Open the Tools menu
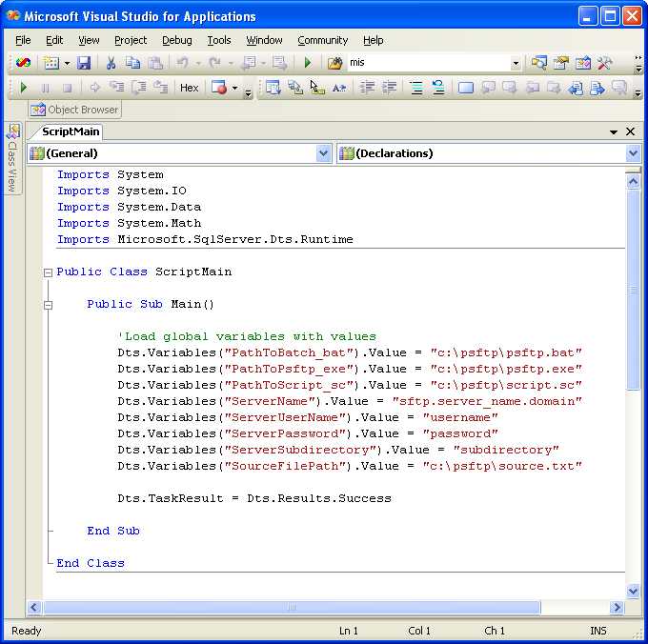The height and width of the screenshot is (644, 648). 219,40
